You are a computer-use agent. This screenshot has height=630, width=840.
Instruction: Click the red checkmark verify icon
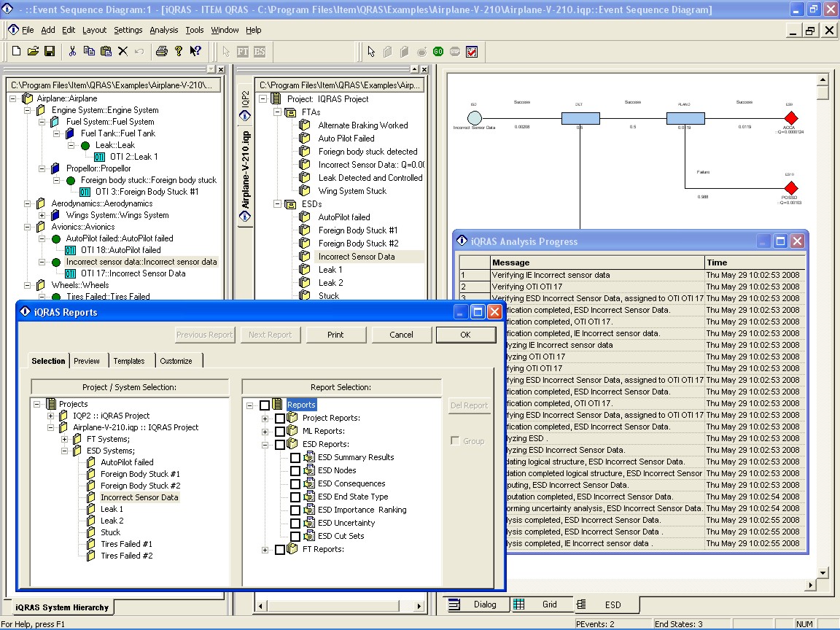pyautogui.click(x=472, y=52)
